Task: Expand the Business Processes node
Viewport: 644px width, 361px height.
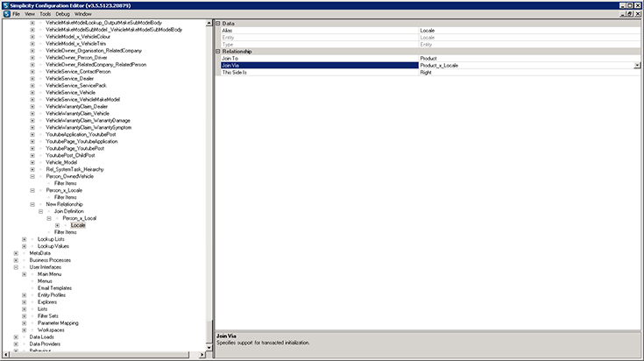Action: tap(17, 260)
